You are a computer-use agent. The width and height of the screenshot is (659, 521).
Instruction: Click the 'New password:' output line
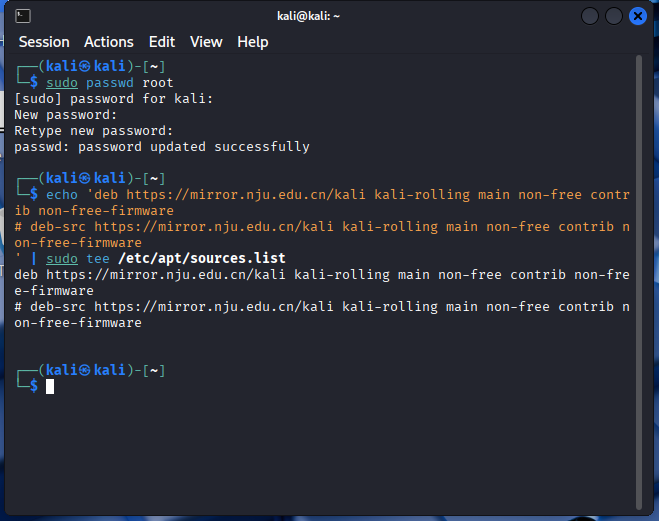point(66,115)
